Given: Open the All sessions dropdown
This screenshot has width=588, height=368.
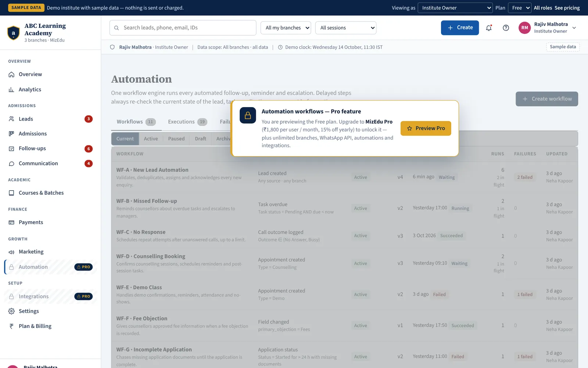Looking at the screenshot, I should point(345,28).
